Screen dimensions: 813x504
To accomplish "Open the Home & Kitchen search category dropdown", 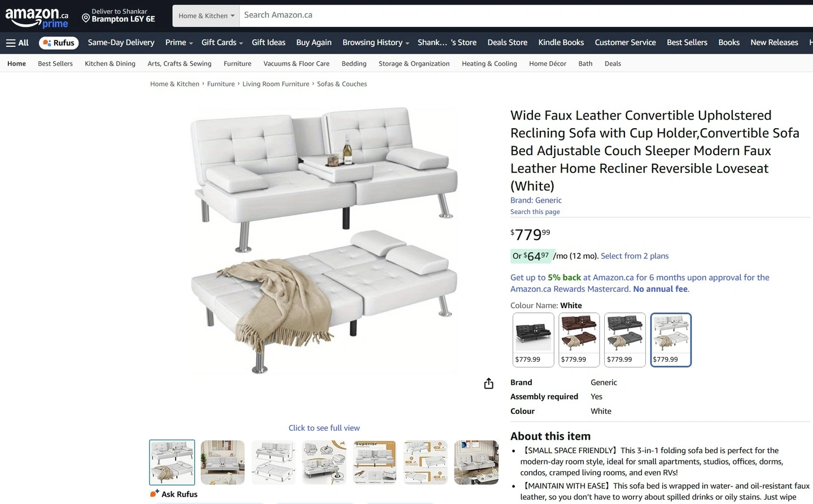I will tap(206, 16).
